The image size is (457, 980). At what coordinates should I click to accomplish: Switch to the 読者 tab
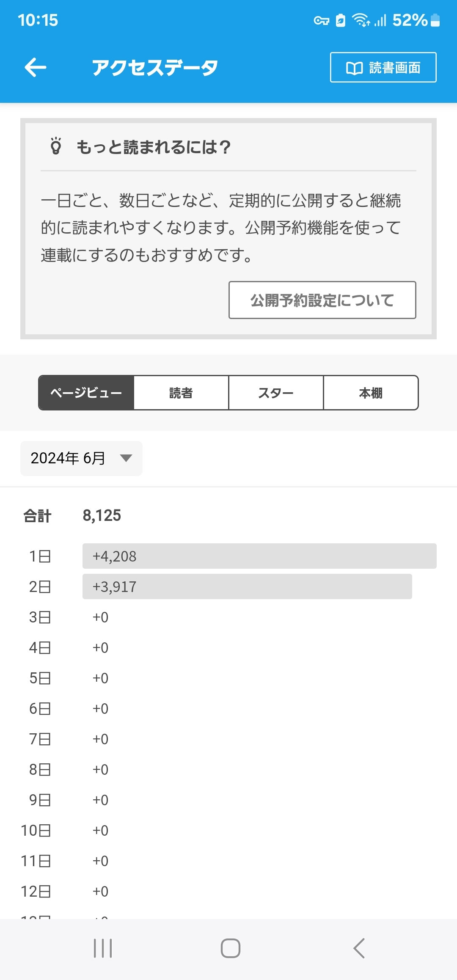tap(181, 393)
